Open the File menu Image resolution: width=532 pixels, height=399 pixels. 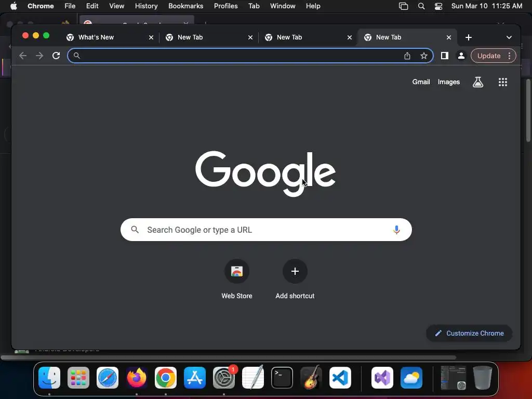click(70, 6)
